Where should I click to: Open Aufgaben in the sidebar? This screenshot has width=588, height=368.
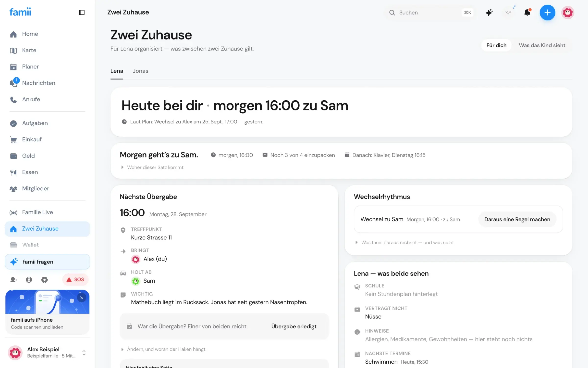pos(47,123)
